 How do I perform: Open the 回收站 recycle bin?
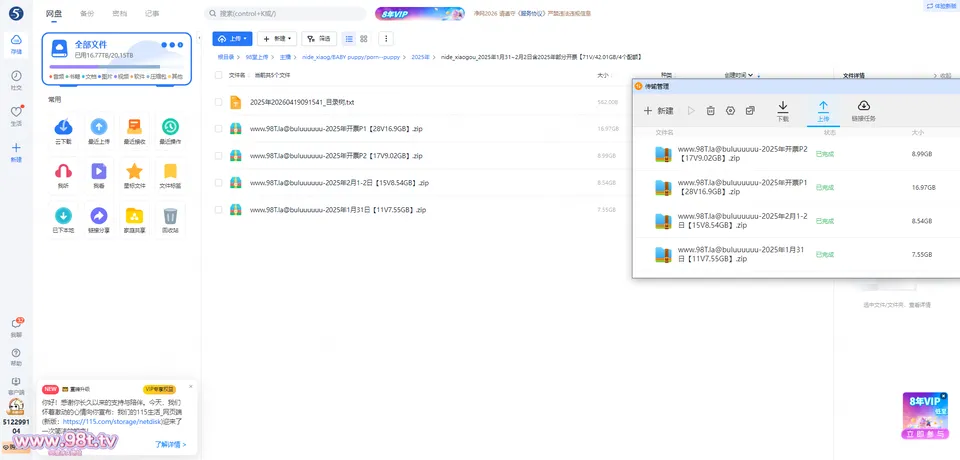170,219
